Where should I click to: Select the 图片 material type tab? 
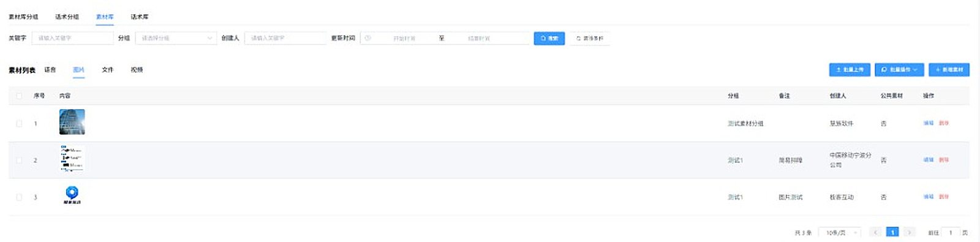78,70
